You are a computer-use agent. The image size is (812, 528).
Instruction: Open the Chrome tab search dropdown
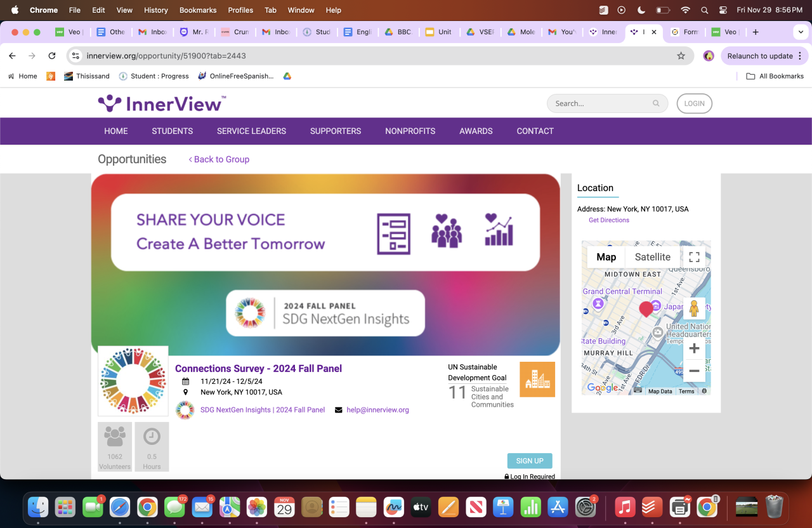coord(801,32)
